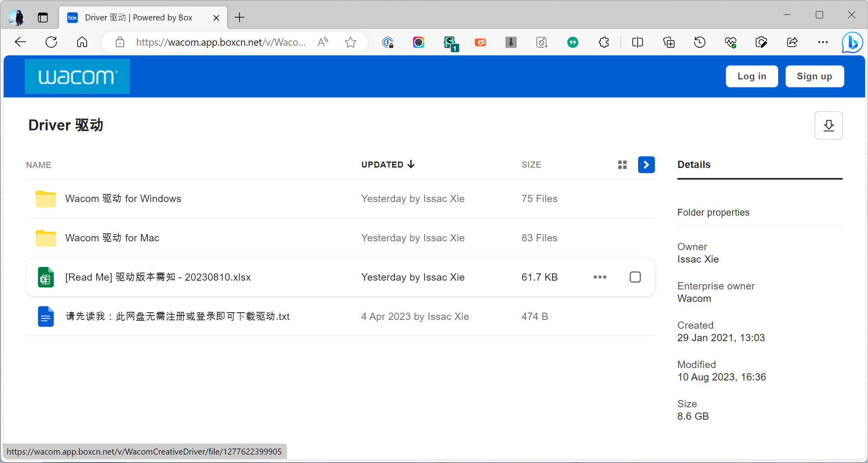Screen dimensions: 868x463
Task: Activate Read aloud in address bar
Action: click(x=323, y=42)
